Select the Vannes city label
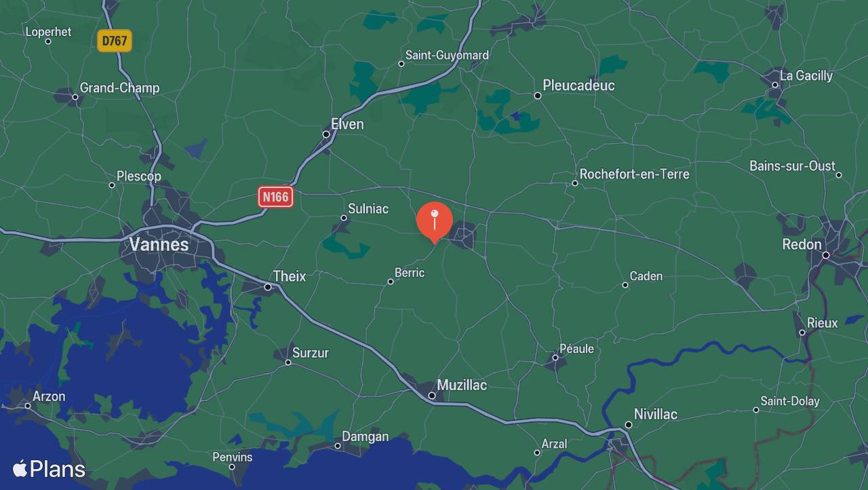This screenshot has width=868, height=490. pyautogui.click(x=159, y=244)
